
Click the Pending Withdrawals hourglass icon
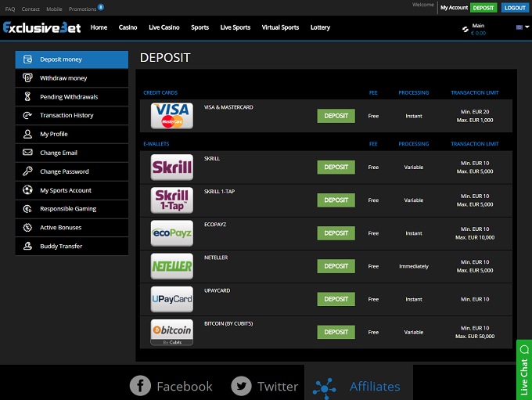coord(27,97)
